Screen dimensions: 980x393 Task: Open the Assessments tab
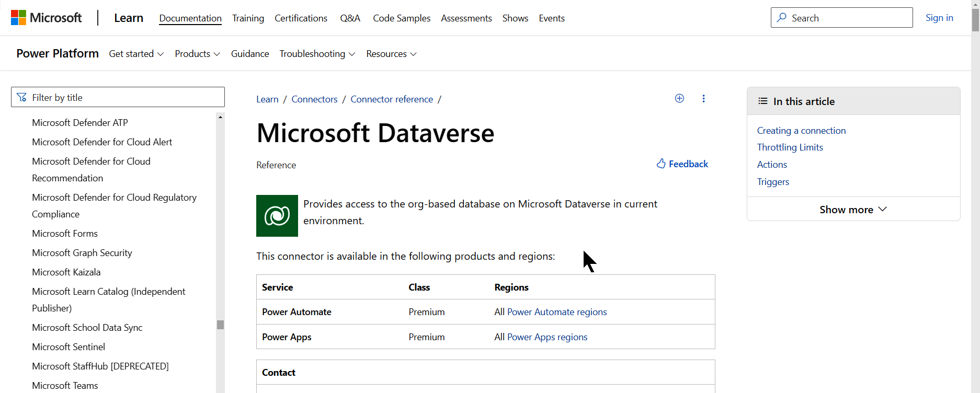[x=466, y=18]
